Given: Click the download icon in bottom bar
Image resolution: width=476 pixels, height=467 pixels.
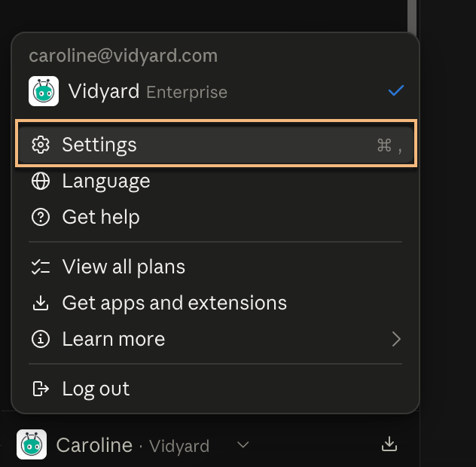Looking at the screenshot, I should pyautogui.click(x=389, y=444).
